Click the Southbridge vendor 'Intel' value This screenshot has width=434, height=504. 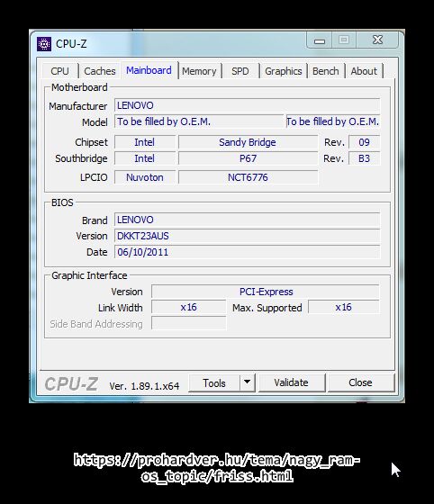145,158
